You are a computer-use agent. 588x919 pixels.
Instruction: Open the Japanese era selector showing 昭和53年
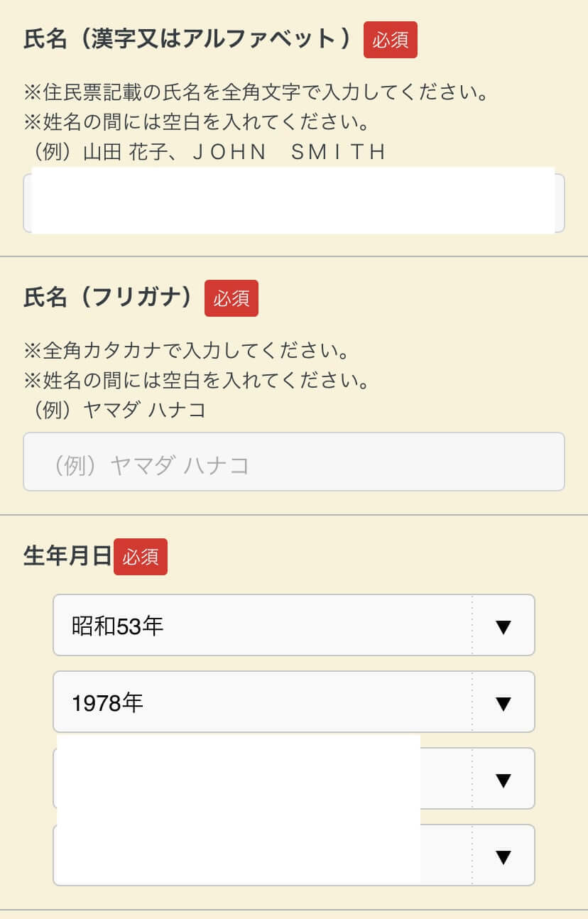[263, 626]
